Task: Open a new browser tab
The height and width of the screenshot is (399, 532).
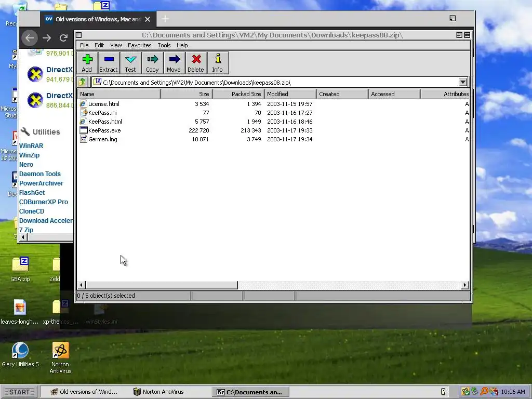Action: [x=165, y=19]
